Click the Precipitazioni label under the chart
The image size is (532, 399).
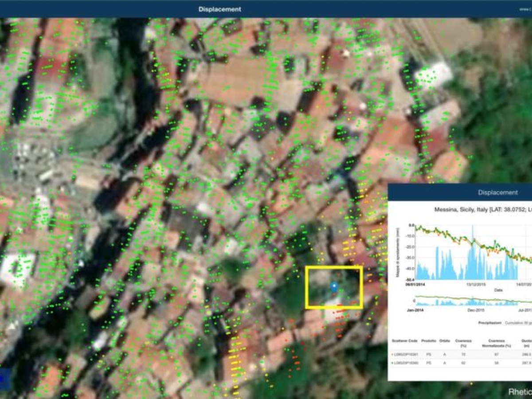click(x=489, y=323)
